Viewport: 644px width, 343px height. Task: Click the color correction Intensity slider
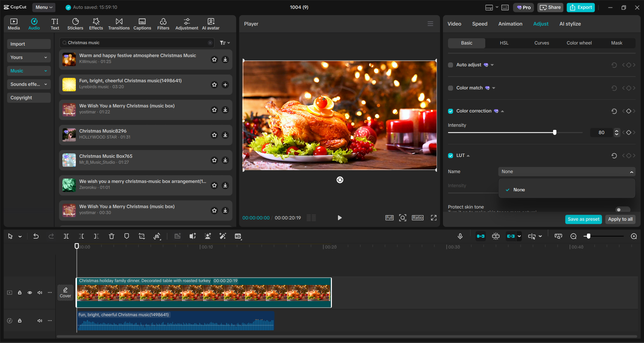515,133
